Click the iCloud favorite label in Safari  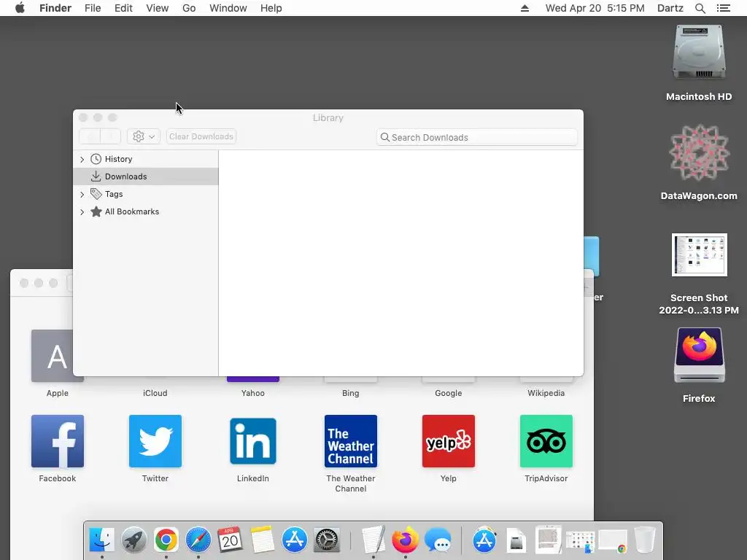tap(155, 393)
